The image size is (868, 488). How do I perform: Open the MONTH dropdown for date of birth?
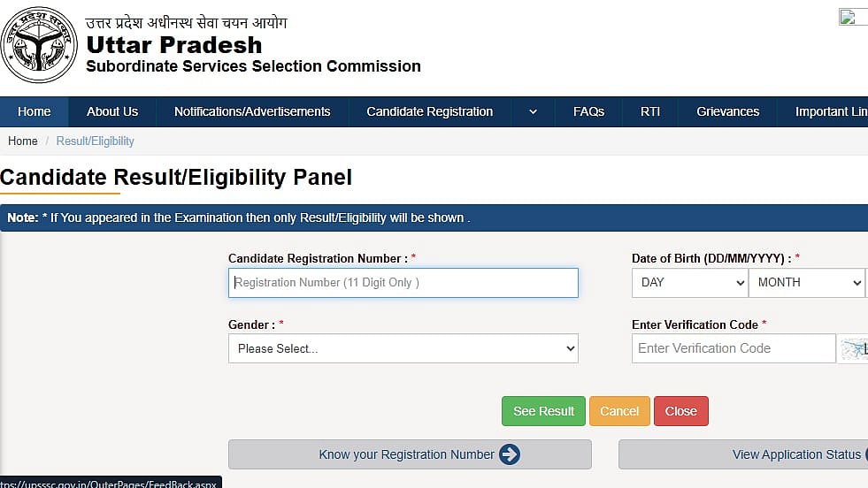pos(806,283)
